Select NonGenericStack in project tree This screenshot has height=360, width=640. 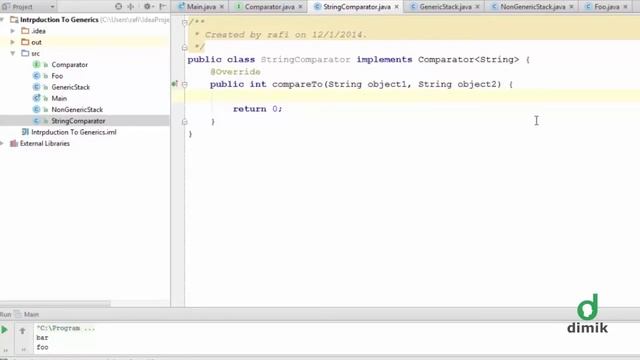[x=77, y=109]
